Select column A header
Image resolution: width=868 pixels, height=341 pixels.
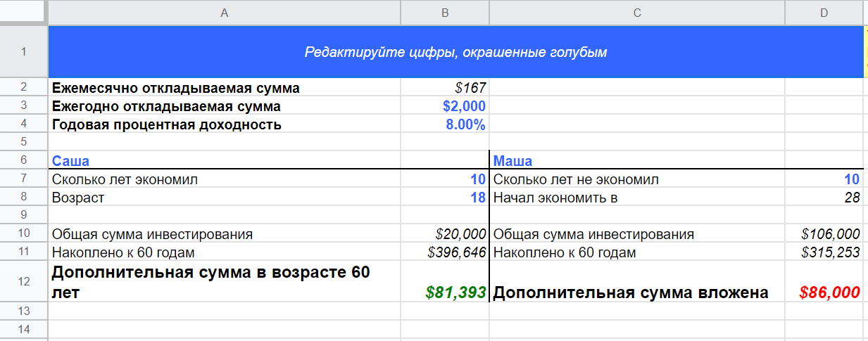[x=225, y=12]
